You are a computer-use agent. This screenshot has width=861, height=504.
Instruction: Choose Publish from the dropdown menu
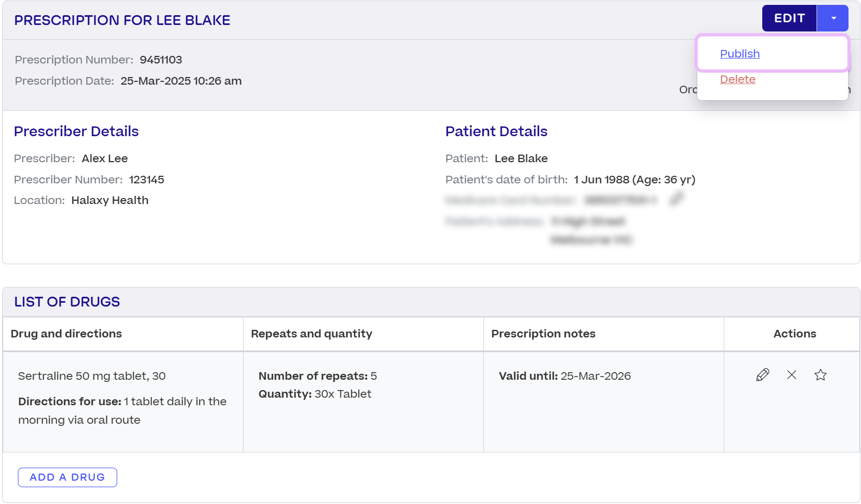pyautogui.click(x=739, y=54)
